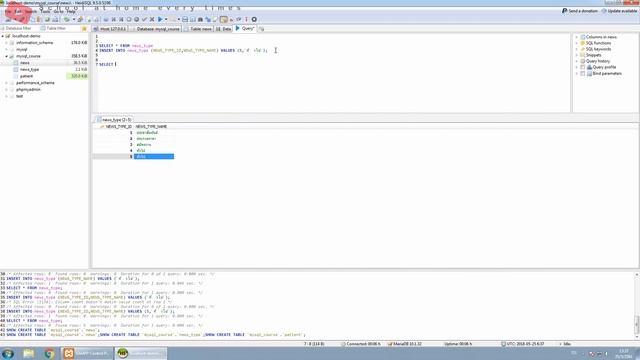The image size is (640, 360).
Task: Switch to the Table: news tab
Action: (x=198, y=29)
